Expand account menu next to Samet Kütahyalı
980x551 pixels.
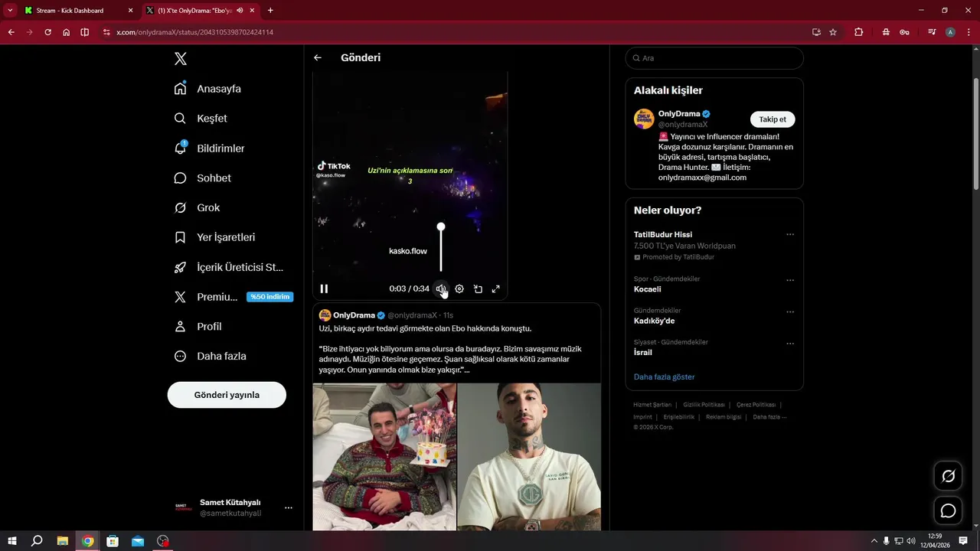[x=289, y=507]
